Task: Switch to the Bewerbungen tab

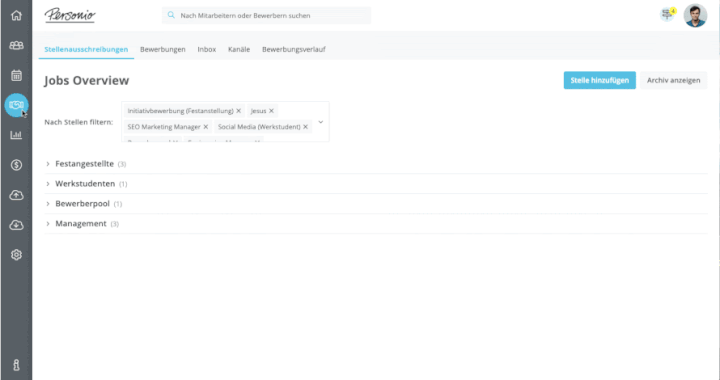Action: coord(163,49)
